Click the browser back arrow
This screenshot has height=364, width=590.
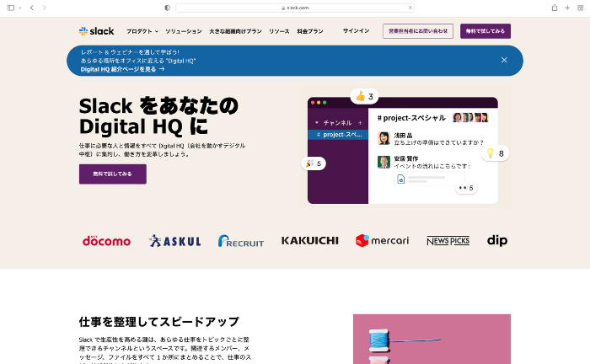click(x=31, y=8)
